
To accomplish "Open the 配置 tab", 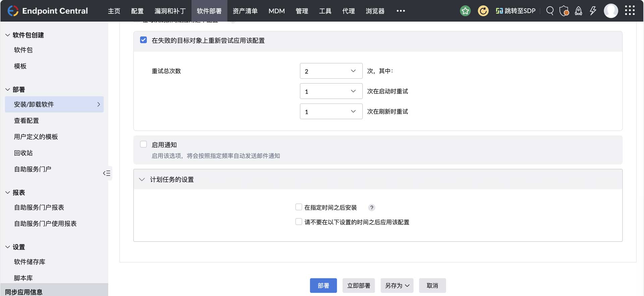I will [x=137, y=11].
